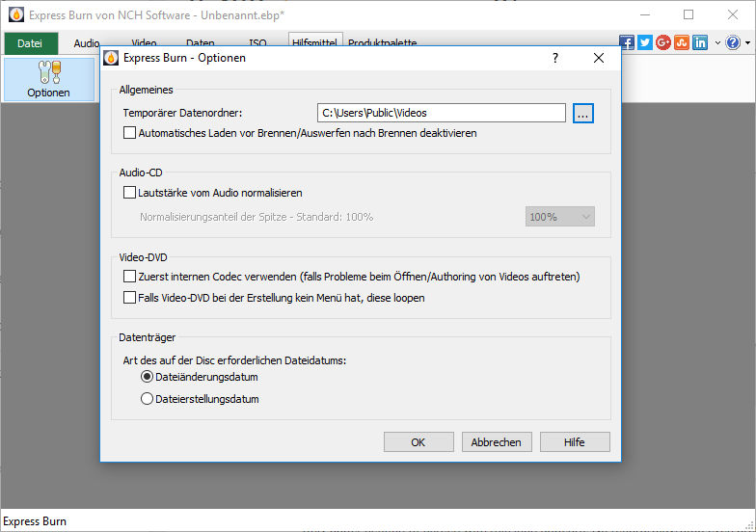756x532 pixels.
Task: Select the Dateiänderungsdatum radio button
Action: point(147,376)
